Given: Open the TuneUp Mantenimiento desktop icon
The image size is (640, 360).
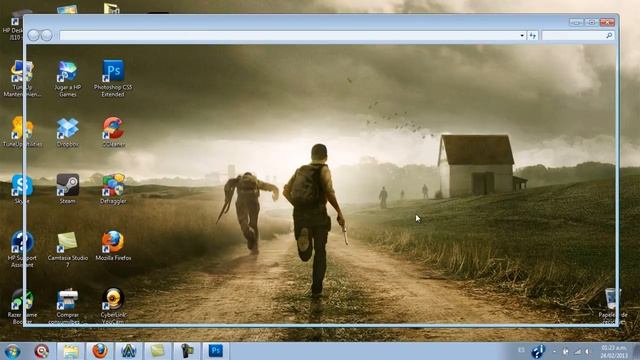Looking at the screenshot, I should [22, 78].
